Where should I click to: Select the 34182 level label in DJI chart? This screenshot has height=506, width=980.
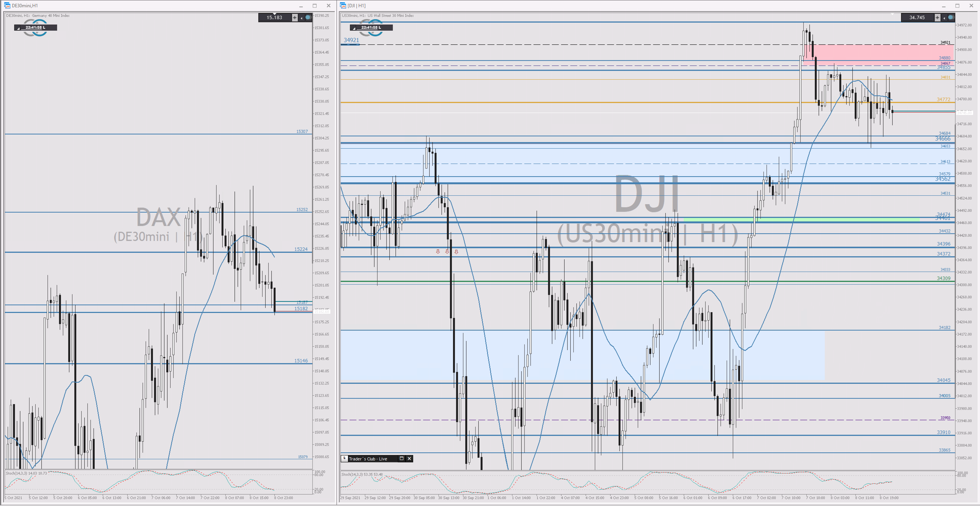point(945,328)
